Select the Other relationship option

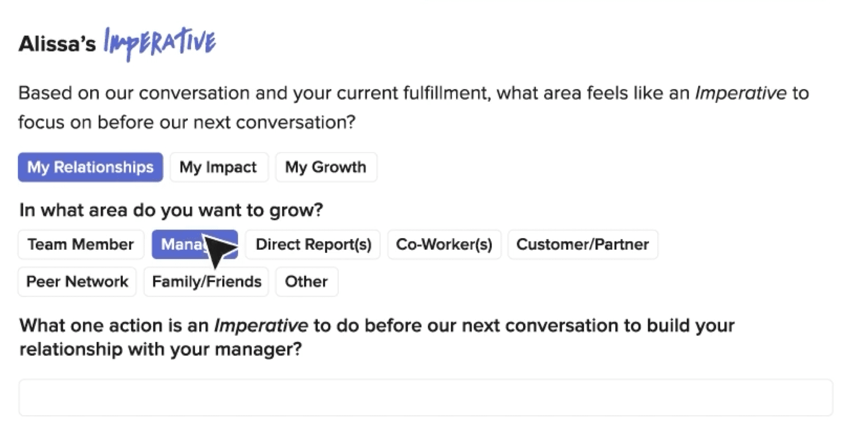click(306, 281)
